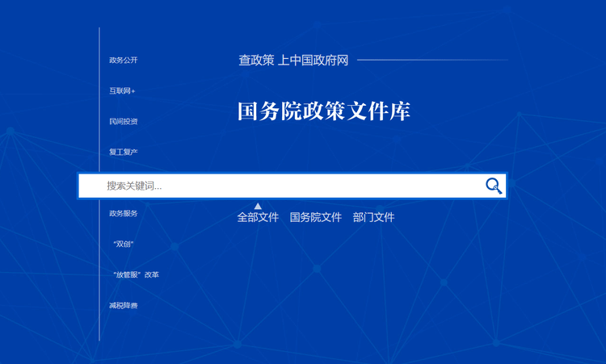This screenshot has width=606, height=364.
Task: Open the 政务公开 topic link
Action: click(x=124, y=61)
